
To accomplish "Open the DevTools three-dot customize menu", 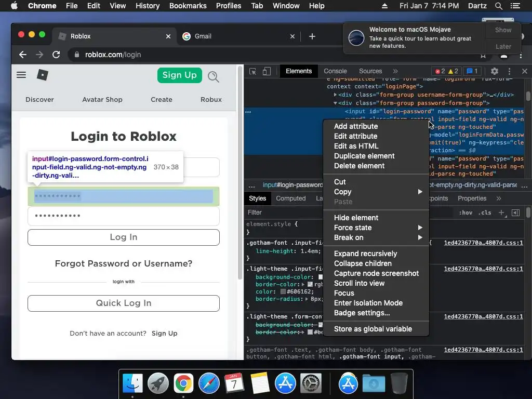I will pyautogui.click(x=509, y=71).
